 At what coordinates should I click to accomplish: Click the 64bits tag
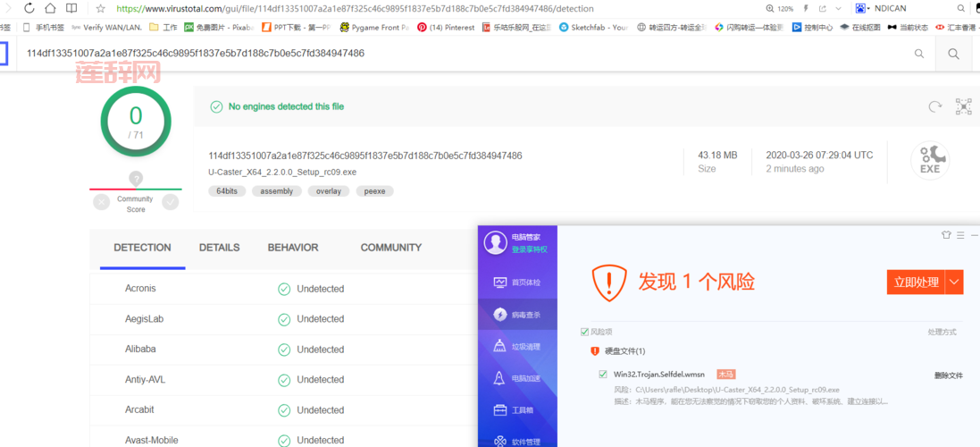(227, 191)
